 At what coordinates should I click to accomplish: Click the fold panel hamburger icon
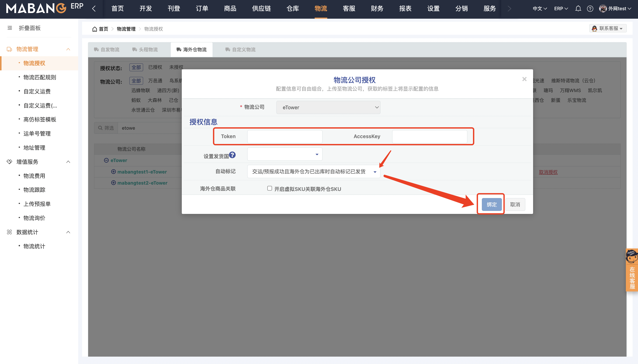click(10, 28)
